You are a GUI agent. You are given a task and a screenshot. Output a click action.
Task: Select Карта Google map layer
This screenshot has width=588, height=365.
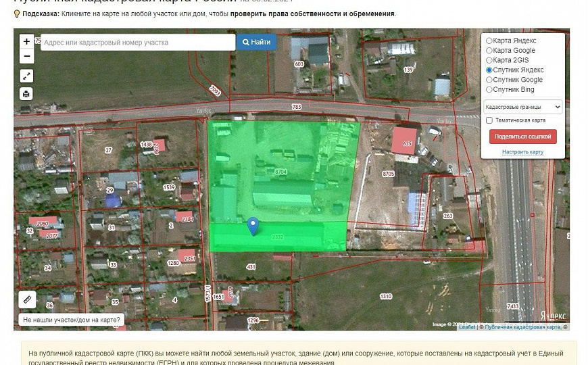click(489, 51)
